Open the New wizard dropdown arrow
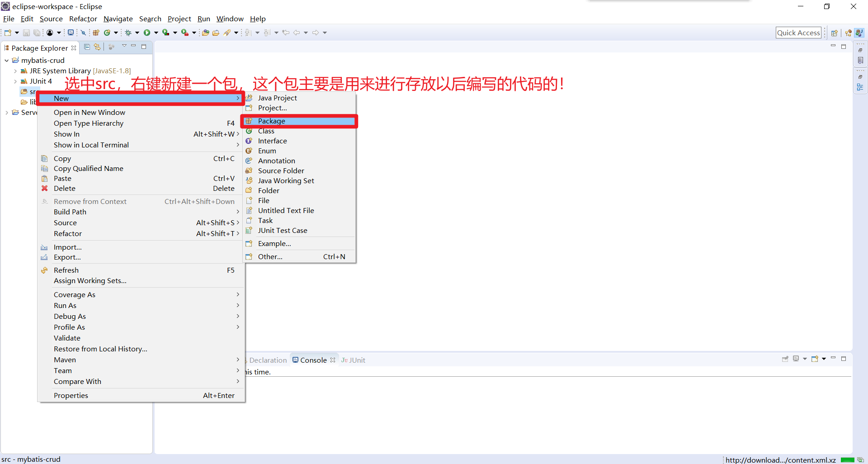The height and width of the screenshot is (464, 868). [17, 33]
